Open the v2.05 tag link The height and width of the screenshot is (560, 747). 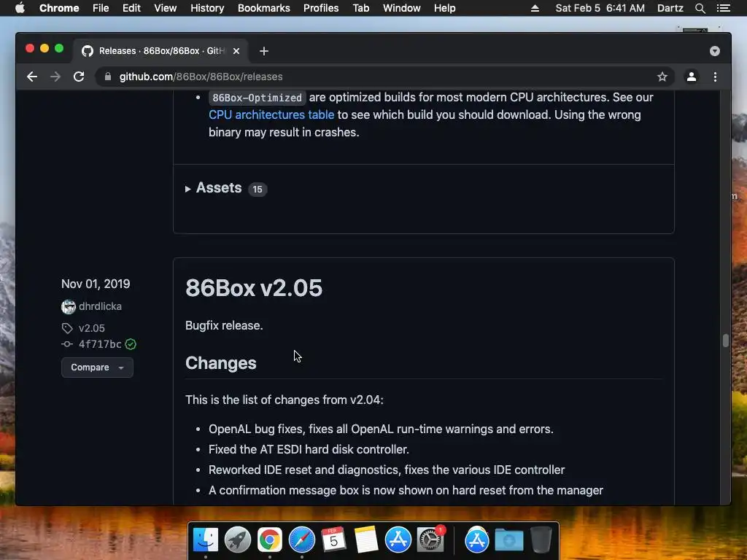91,328
